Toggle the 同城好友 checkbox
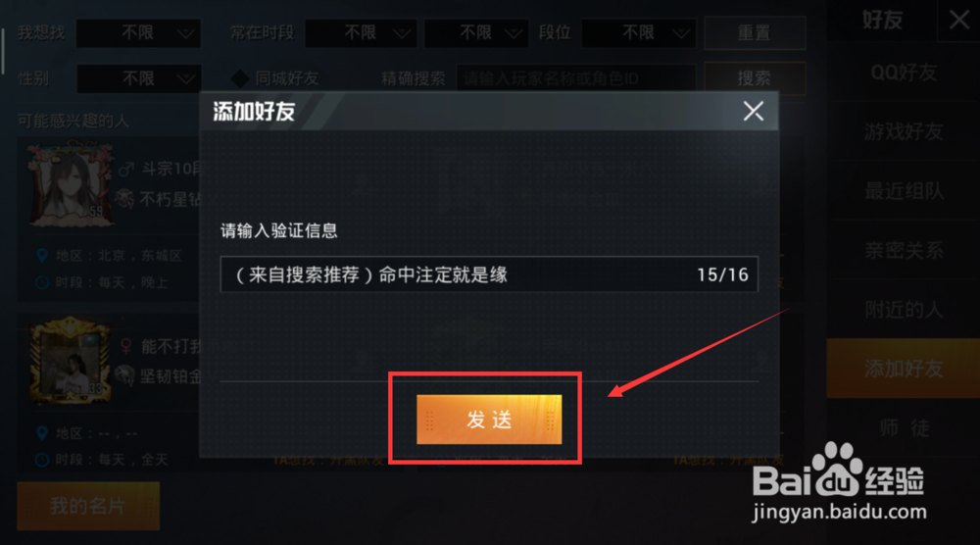 tap(240, 78)
